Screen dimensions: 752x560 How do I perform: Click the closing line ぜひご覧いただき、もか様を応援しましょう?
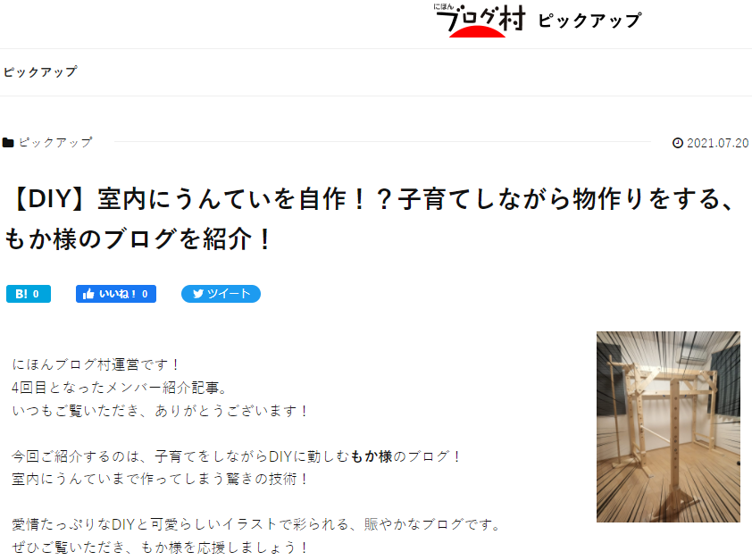click(159, 547)
